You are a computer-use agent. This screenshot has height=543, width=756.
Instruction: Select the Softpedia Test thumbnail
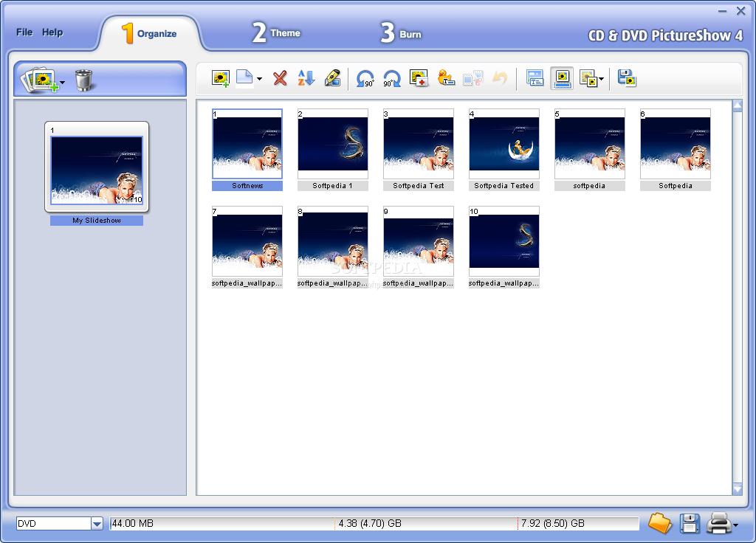click(419, 144)
